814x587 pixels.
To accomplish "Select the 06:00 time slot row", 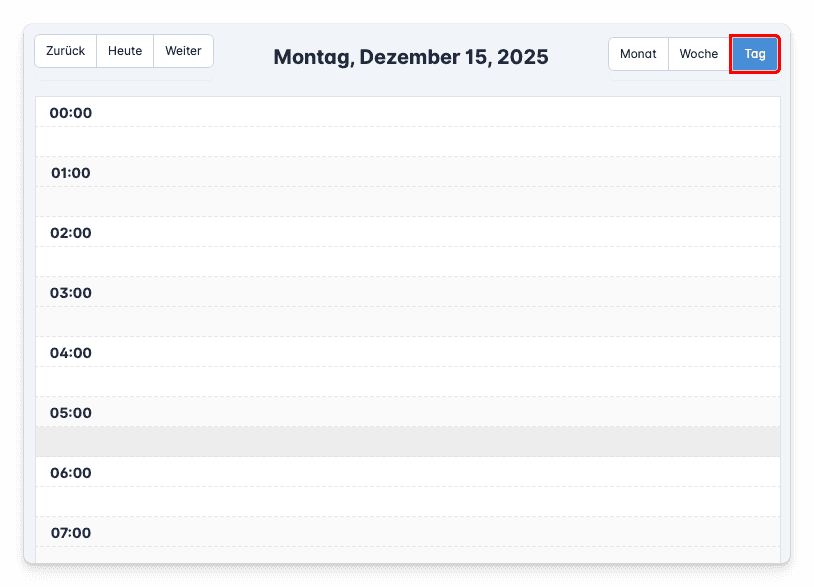I will 440,472.
